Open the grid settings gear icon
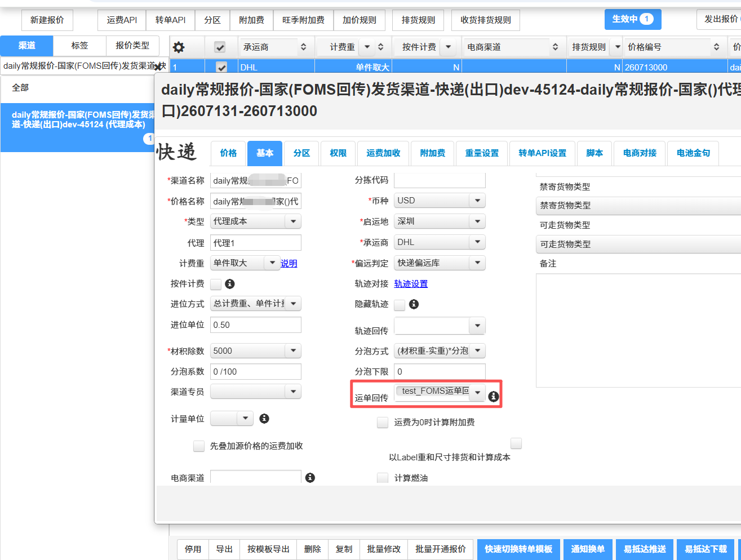This screenshot has width=741, height=560. (179, 47)
